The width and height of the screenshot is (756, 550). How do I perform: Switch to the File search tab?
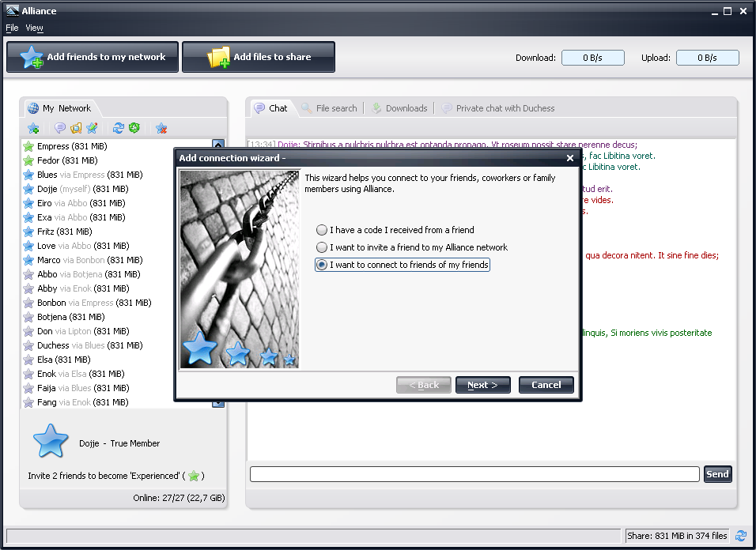tap(329, 108)
